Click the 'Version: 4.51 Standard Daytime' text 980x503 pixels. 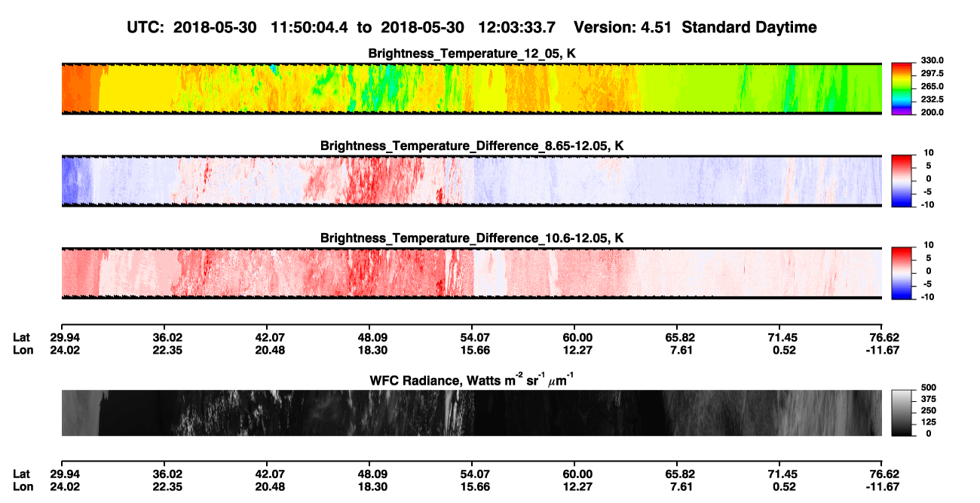pyautogui.click(x=695, y=27)
